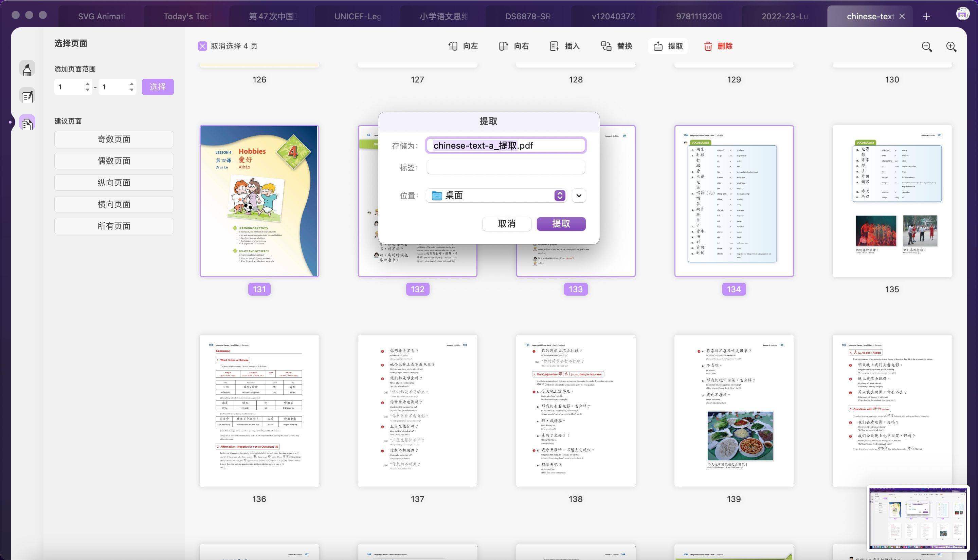Select the page 135 thumbnail
Screen dimensions: 978x560
[x=892, y=201]
